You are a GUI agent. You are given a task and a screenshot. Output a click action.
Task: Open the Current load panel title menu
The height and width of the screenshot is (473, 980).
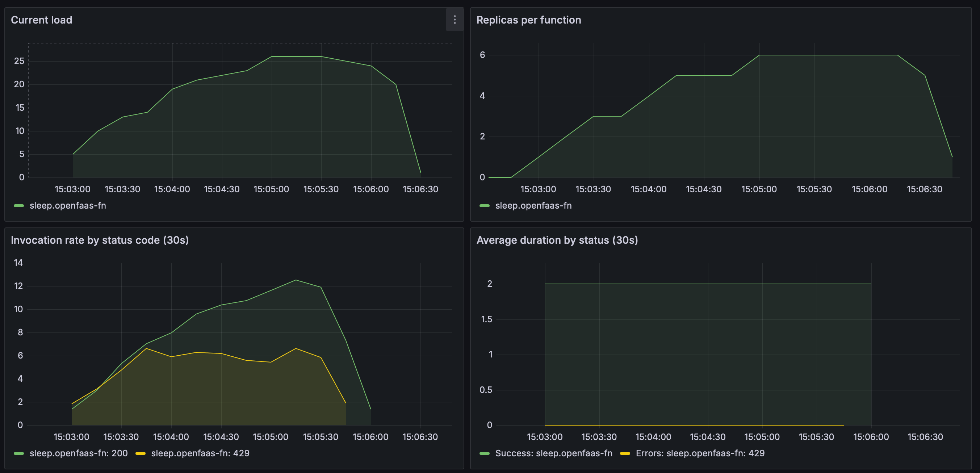point(42,20)
